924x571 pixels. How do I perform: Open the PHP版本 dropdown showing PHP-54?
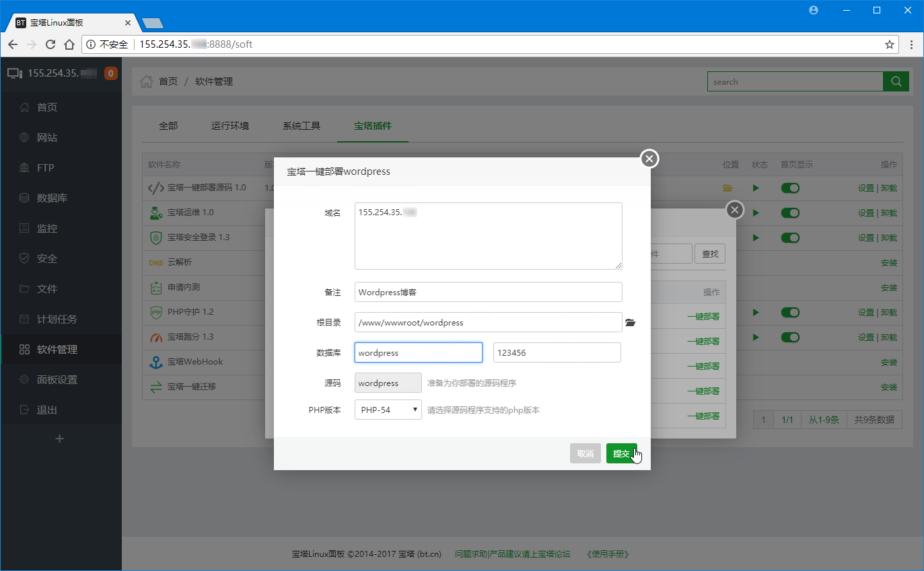388,410
